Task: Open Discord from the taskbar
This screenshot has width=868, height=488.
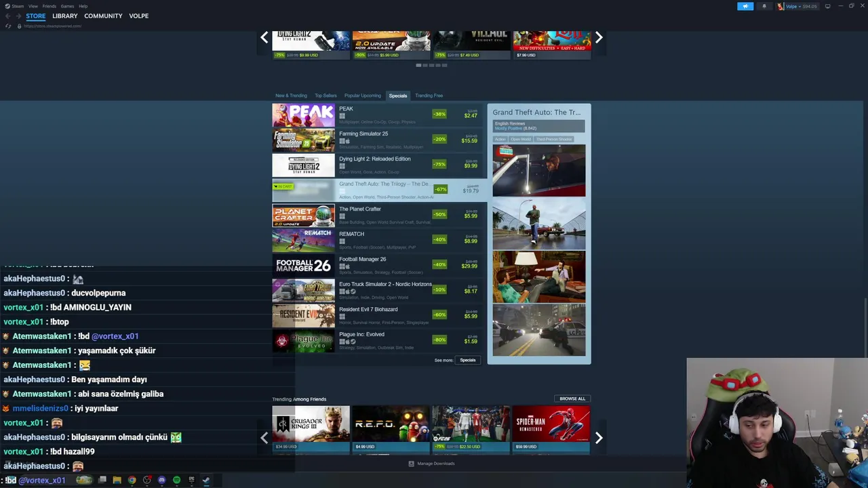Action: point(161,480)
